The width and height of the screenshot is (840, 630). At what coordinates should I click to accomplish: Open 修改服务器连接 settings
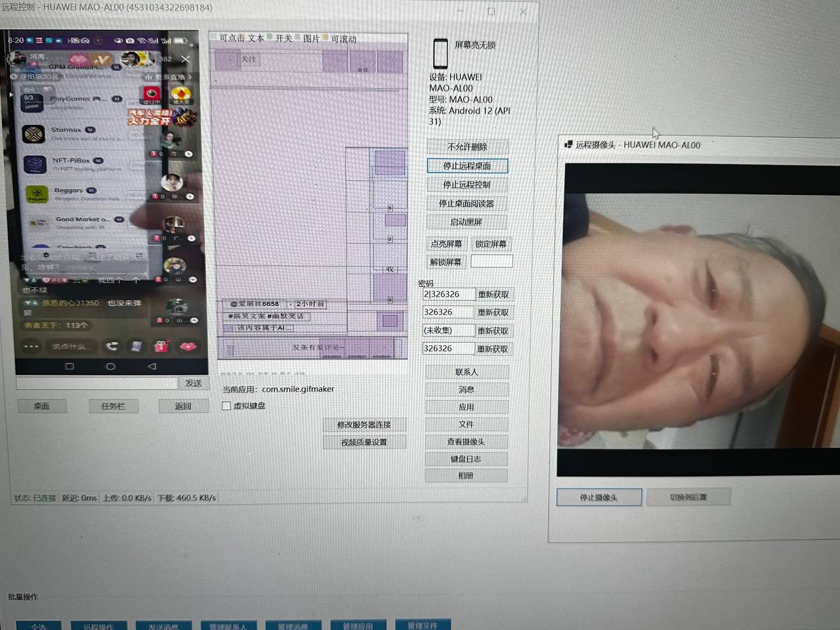click(364, 425)
